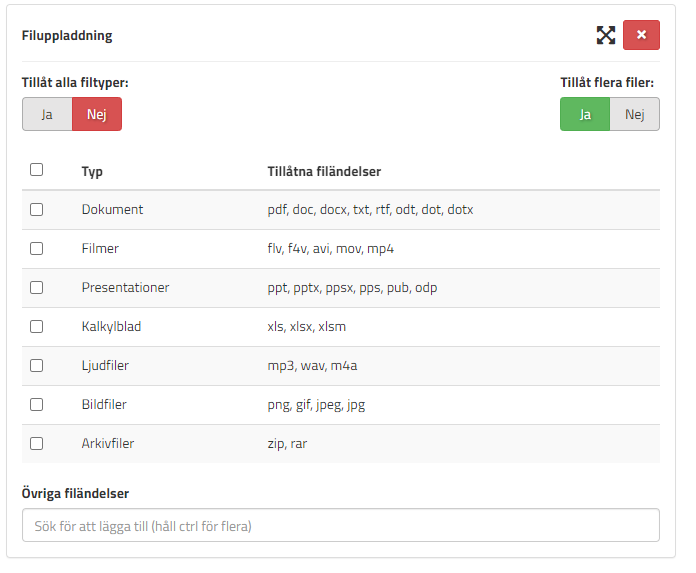Screen dimensions: 696x573
Task: Click the Tillåtna filändelser column header
Action: [324, 171]
